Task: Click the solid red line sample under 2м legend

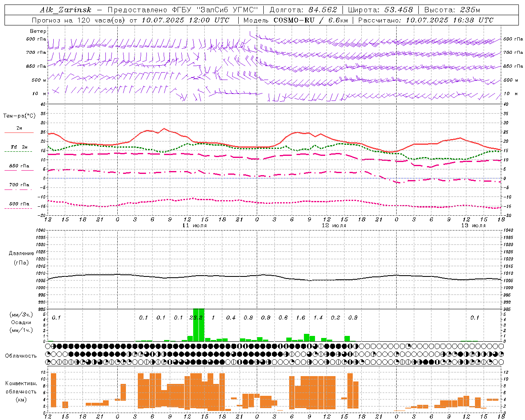Action: 19,133
